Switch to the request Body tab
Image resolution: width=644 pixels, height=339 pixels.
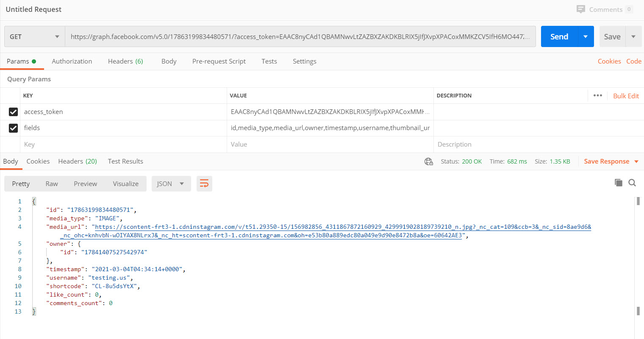coord(169,61)
